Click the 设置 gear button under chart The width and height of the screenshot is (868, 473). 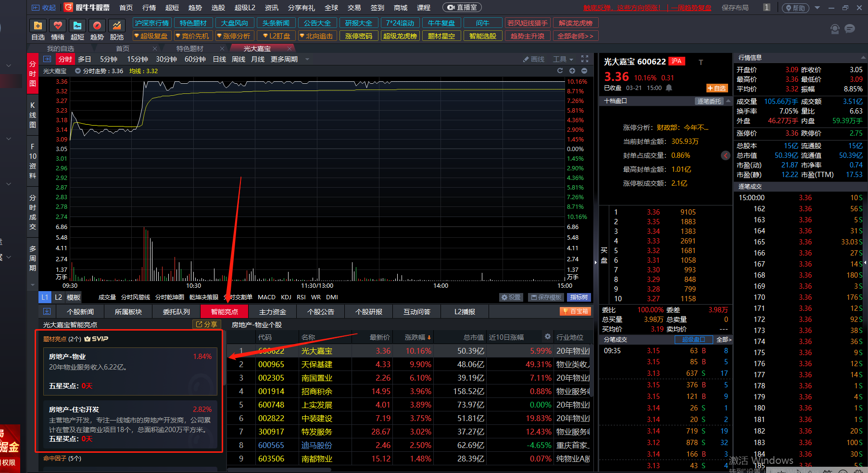click(511, 297)
